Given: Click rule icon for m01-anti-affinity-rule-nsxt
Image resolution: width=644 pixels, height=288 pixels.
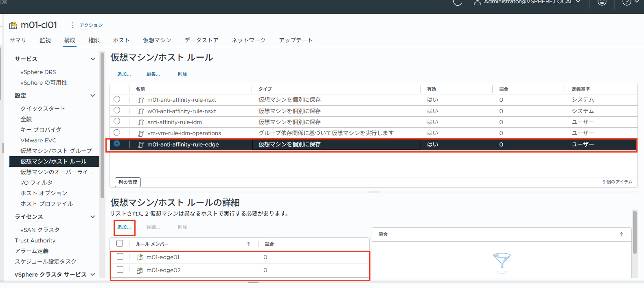Looking at the screenshot, I should [x=141, y=100].
